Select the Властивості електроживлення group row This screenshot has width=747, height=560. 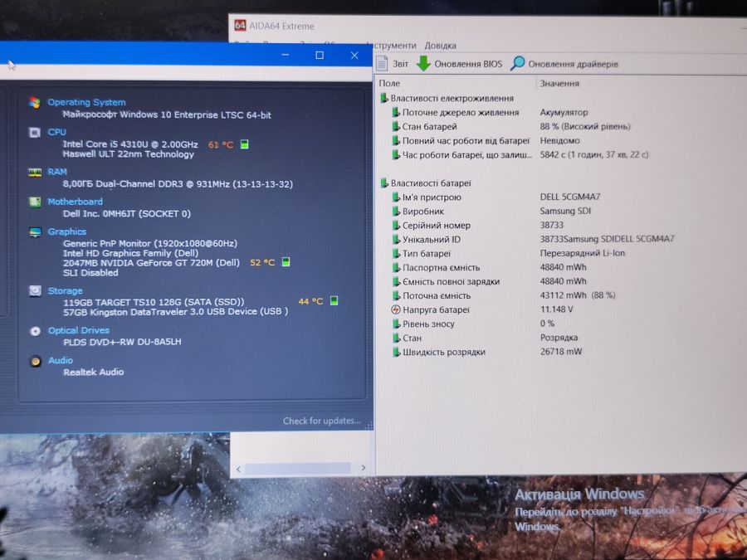(447, 98)
